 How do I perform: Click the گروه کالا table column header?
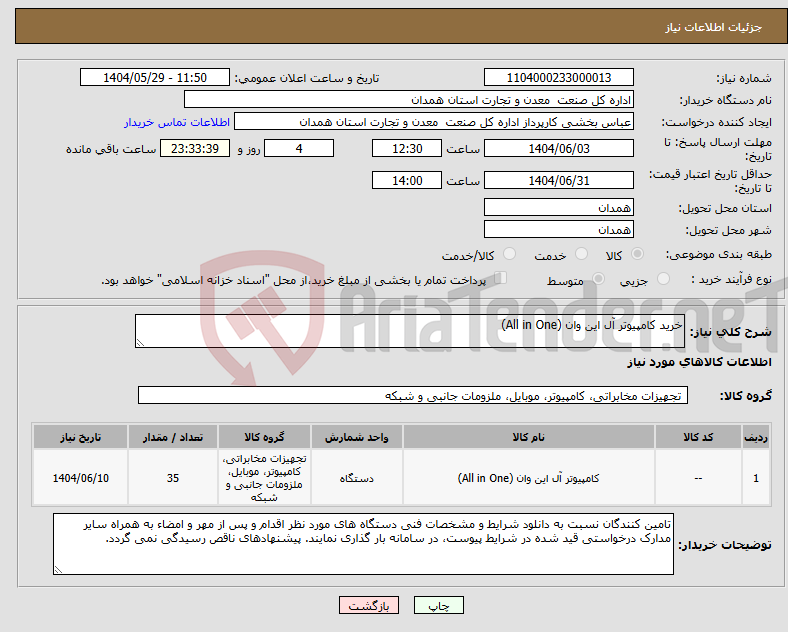[x=264, y=437]
